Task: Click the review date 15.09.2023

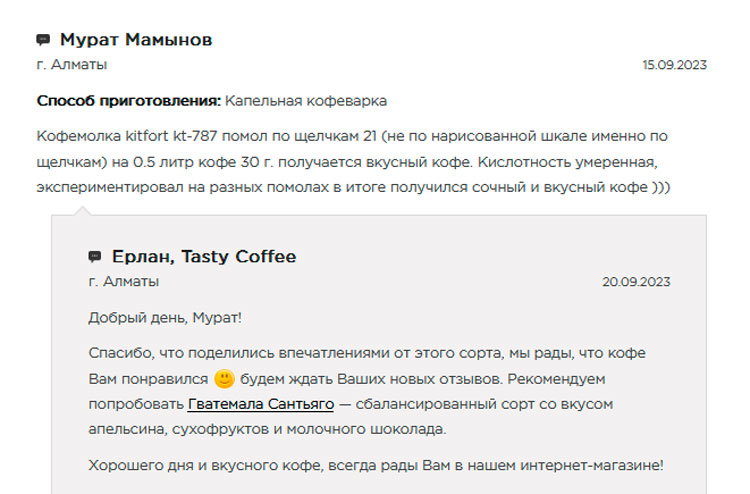Action: (x=674, y=65)
